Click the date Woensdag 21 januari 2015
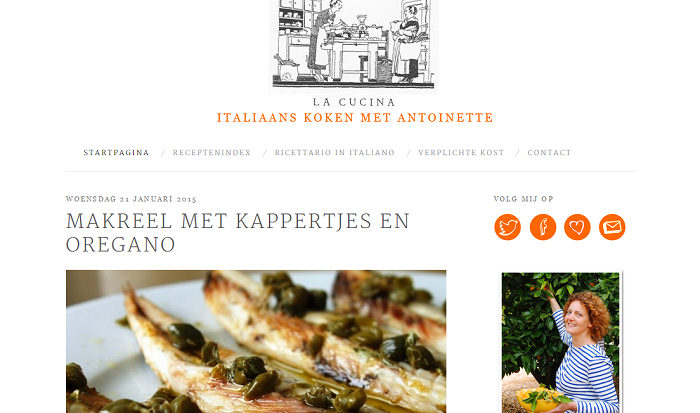 [131, 199]
